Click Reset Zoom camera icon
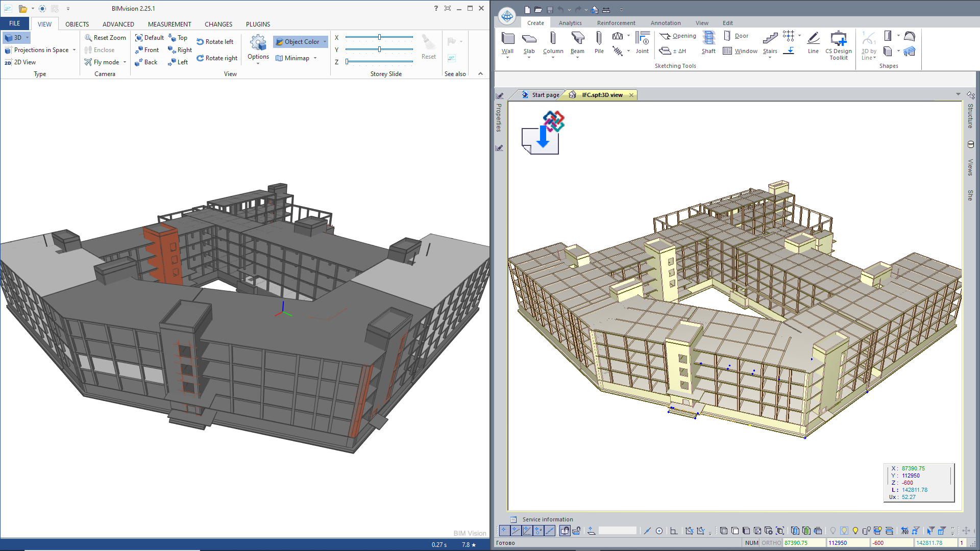Screen dimensions: 980x551 point(89,38)
